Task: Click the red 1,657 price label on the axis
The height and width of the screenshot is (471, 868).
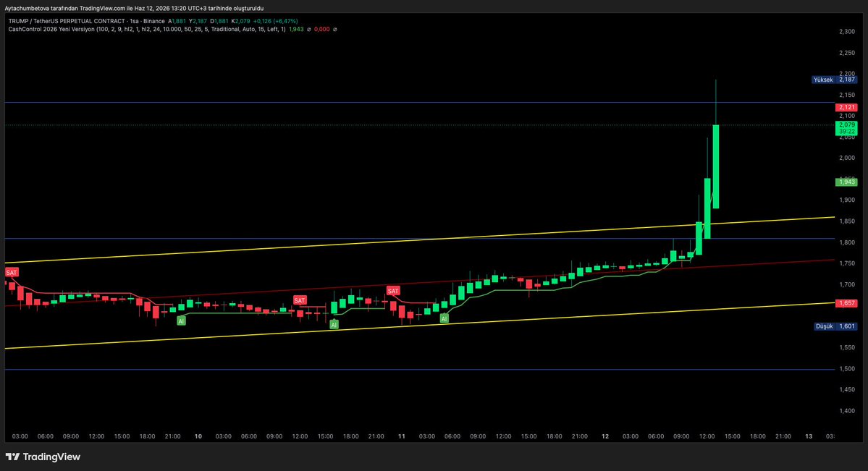Action: click(x=846, y=303)
